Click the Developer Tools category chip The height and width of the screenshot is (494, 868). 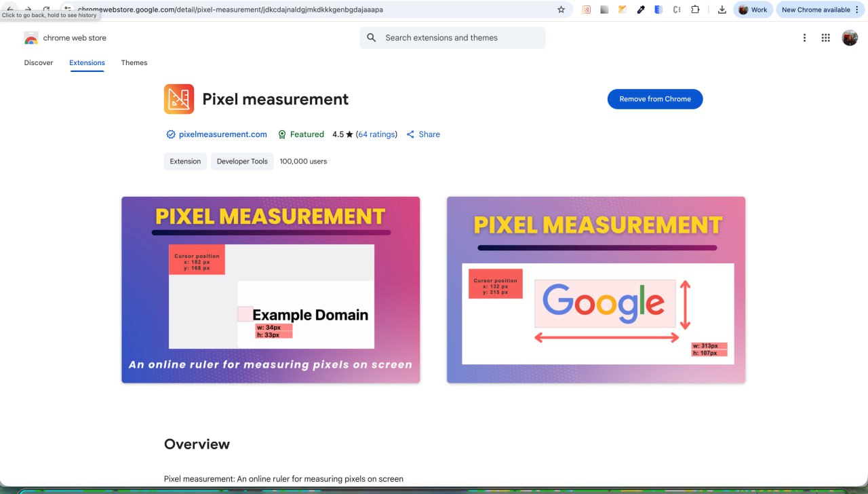point(242,161)
